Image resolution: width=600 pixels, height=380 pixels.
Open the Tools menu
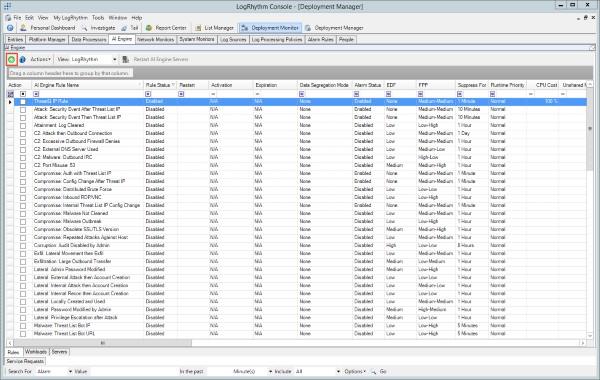98,18
